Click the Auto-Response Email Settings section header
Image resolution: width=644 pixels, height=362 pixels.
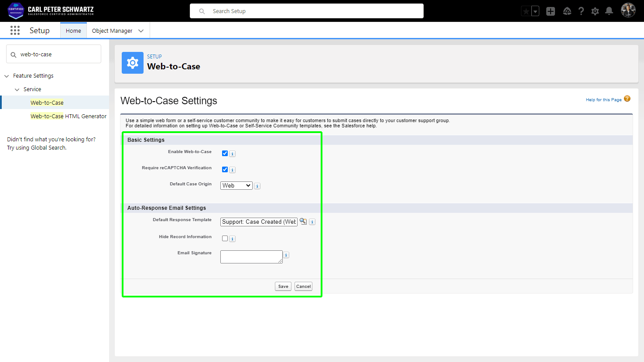(167, 208)
